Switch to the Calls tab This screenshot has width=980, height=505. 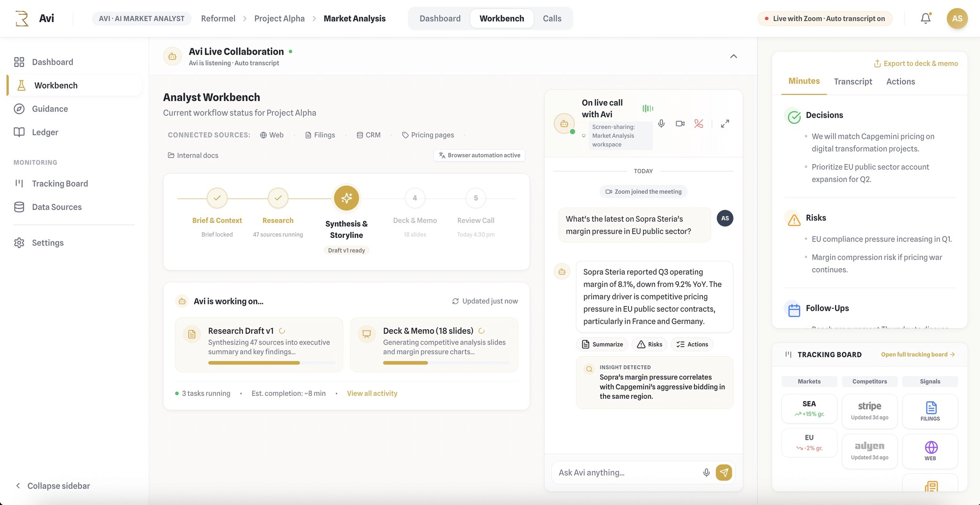point(552,18)
